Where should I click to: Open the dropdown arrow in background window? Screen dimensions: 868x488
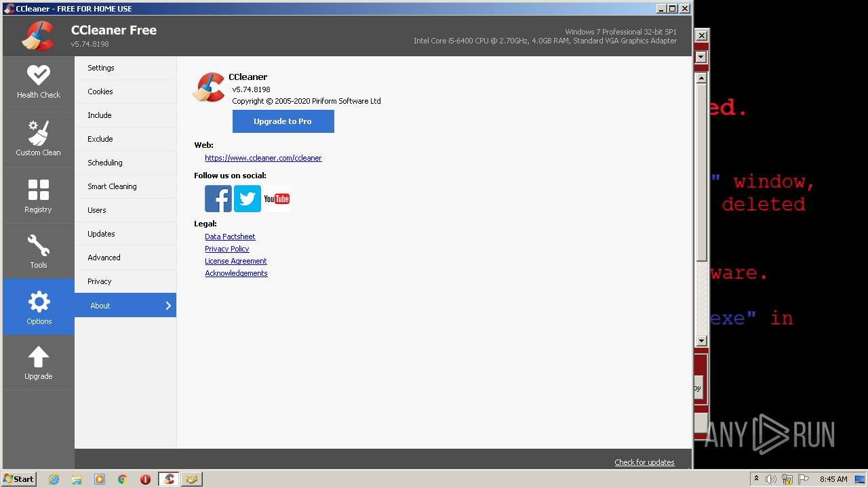point(701,57)
